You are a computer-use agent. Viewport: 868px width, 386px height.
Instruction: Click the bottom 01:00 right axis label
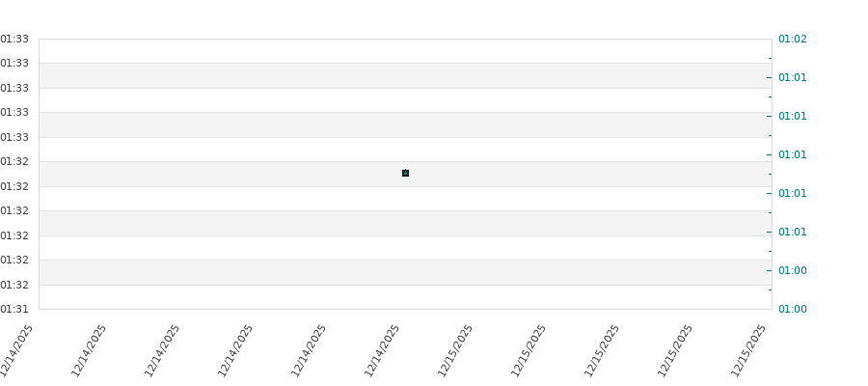coord(792,310)
